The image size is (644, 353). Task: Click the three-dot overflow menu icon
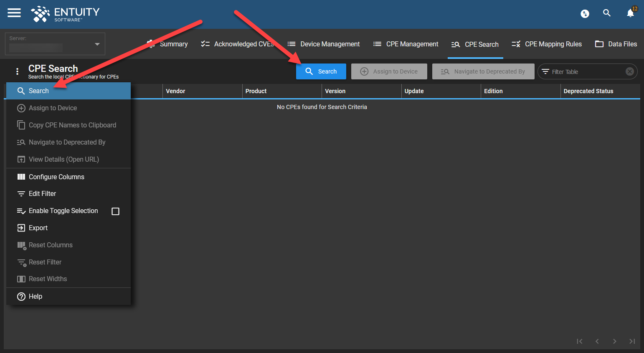coord(17,71)
